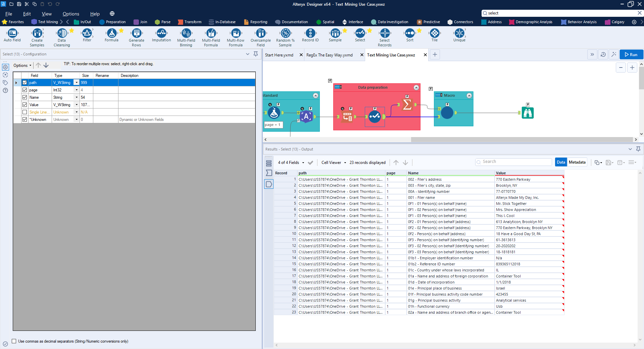This screenshot has height=349, width=644.
Task: Select the Formula tool from the palette
Action: [111, 34]
